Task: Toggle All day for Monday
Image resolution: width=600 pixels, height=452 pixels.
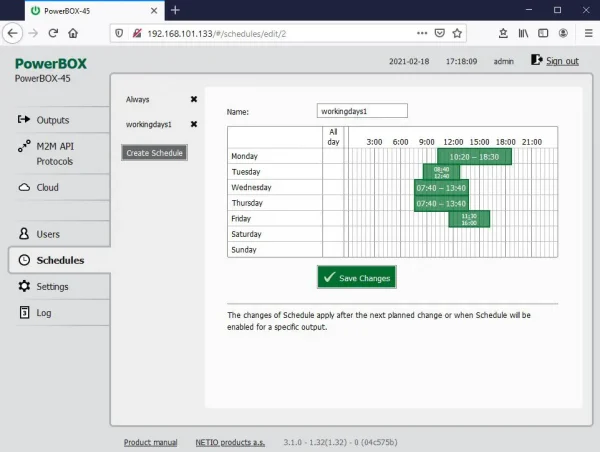Action: pos(333,156)
